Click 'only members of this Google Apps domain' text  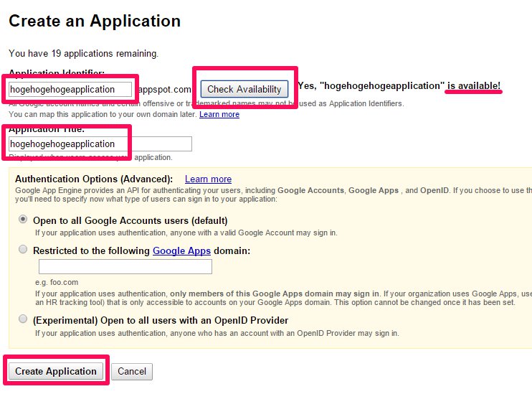[247, 294]
